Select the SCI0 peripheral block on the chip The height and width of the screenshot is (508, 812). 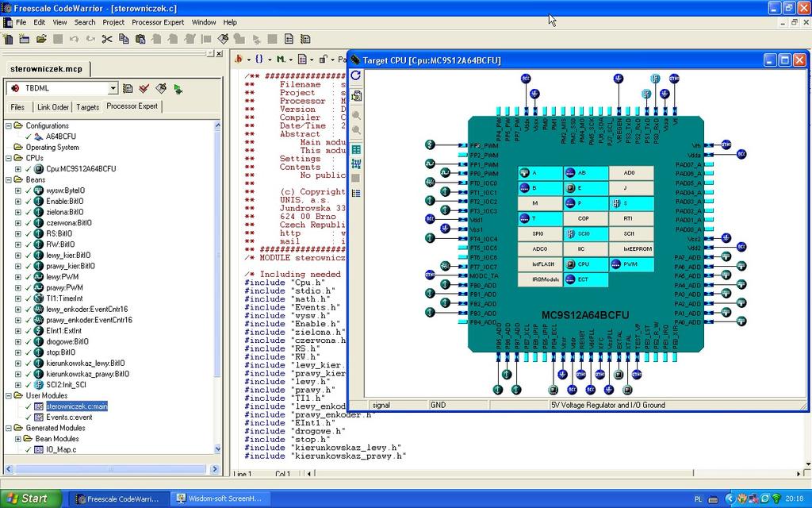click(586, 234)
